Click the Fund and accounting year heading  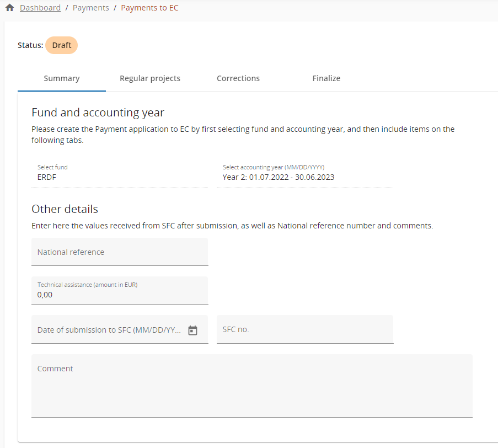[x=98, y=113]
